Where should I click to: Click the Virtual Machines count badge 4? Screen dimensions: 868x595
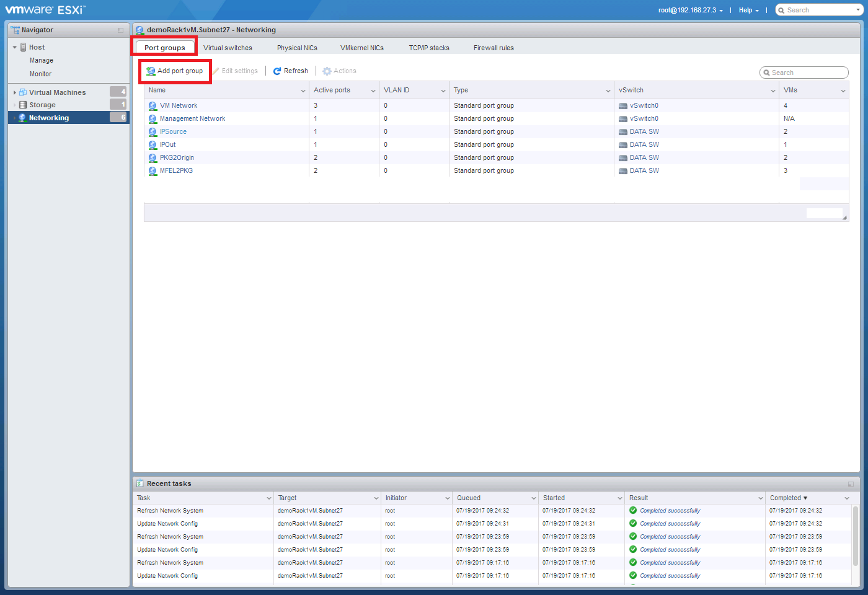(118, 92)
